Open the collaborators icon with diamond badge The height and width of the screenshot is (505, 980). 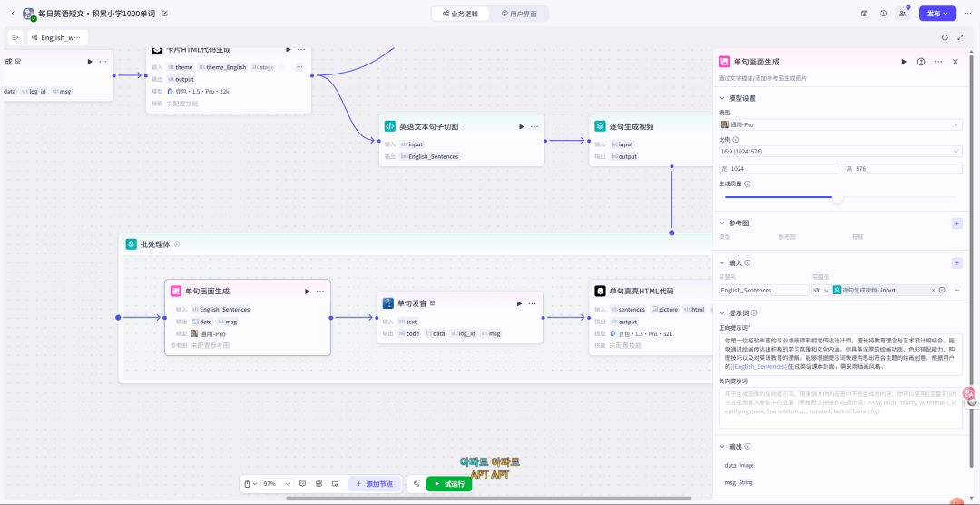click(x=903, y=13)
